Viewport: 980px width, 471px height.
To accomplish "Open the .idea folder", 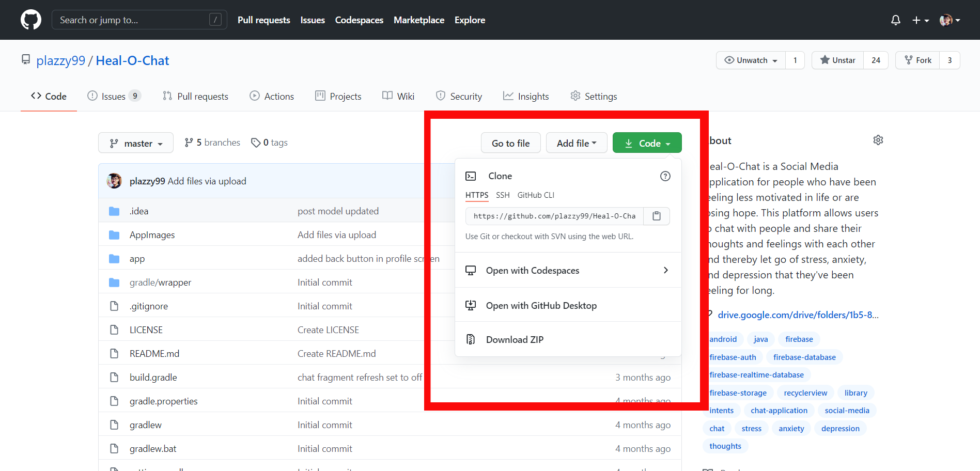I will 139,211.
